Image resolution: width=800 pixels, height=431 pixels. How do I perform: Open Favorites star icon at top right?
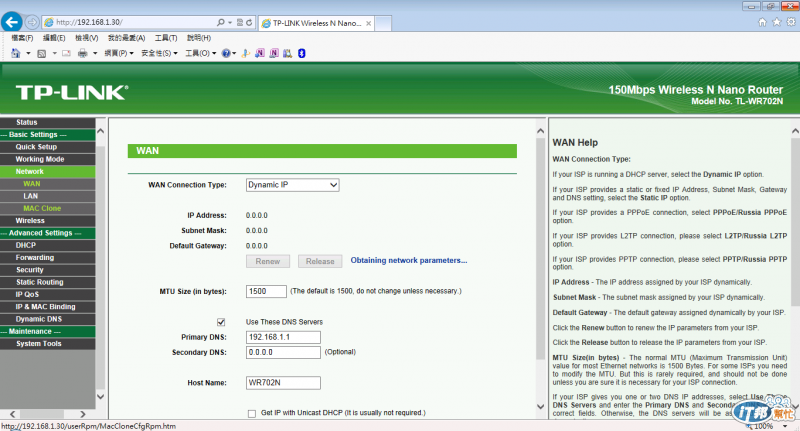(x=777, y=22)
